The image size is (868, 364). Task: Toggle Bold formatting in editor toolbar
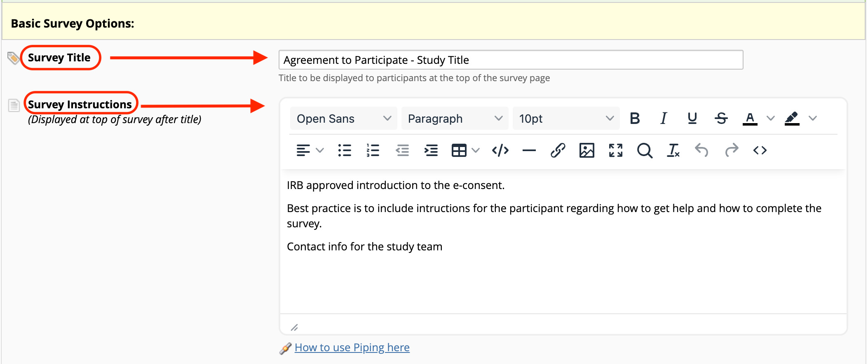tap(635, 119)
